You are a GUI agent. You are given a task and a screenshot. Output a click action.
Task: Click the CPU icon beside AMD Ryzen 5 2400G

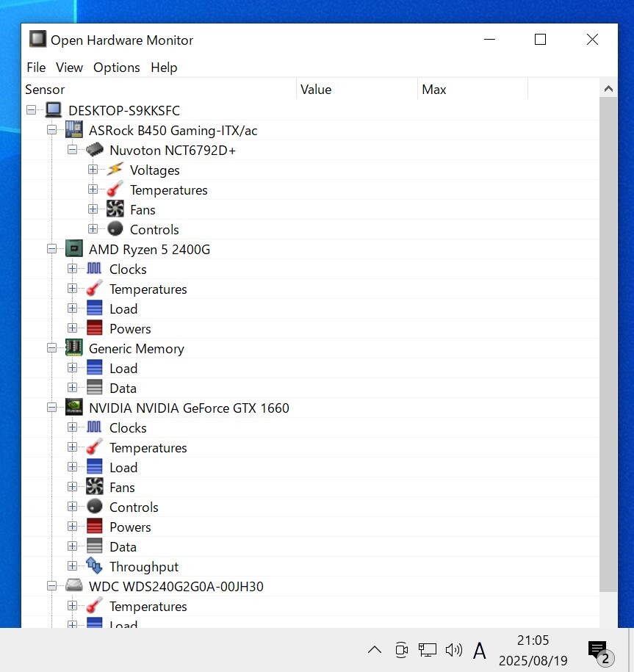pyautogui.click(x=73, y=248)
